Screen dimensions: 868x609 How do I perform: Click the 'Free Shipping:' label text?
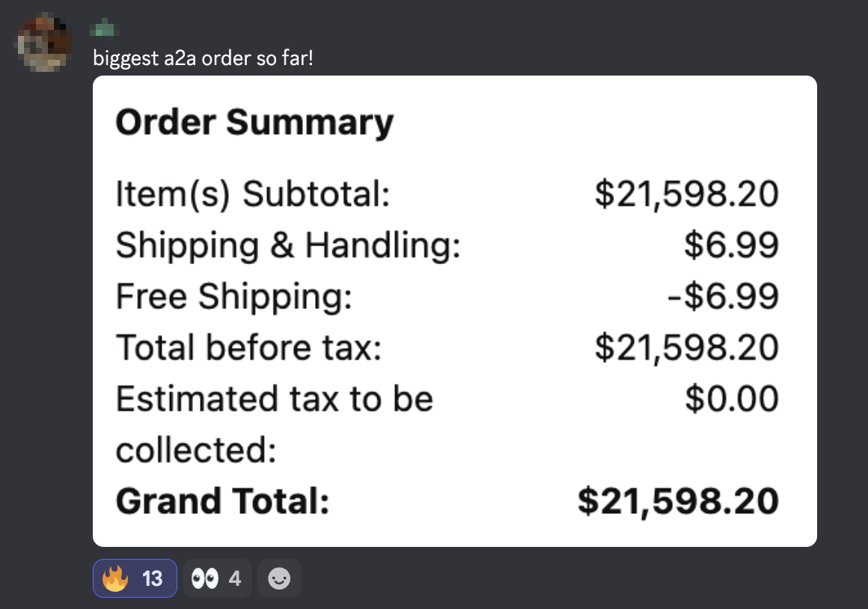click(233, 297)
